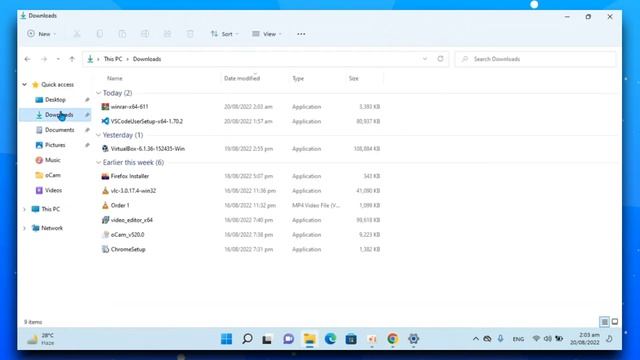Open the Windows Start menu
Screen dimensions: 640x360
227,339
